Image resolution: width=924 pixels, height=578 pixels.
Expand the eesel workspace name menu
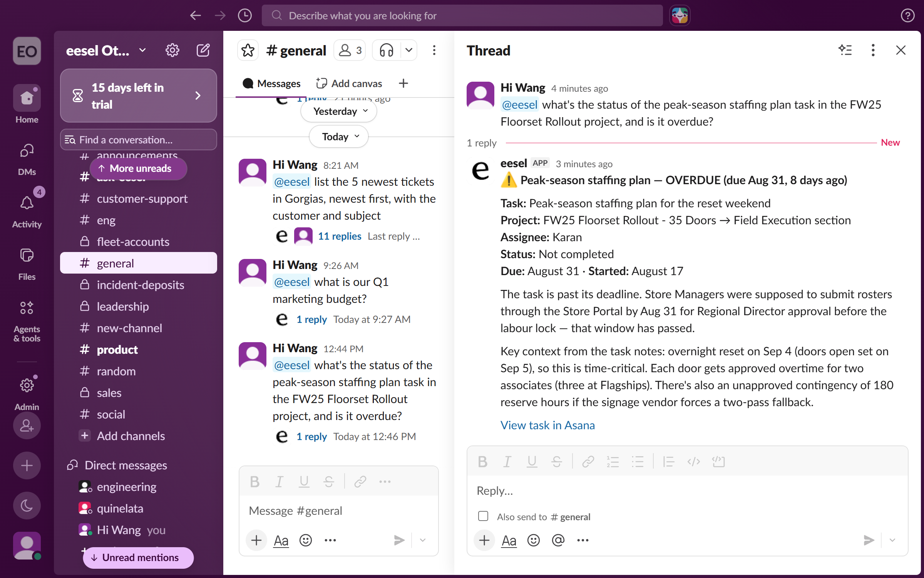106,50
